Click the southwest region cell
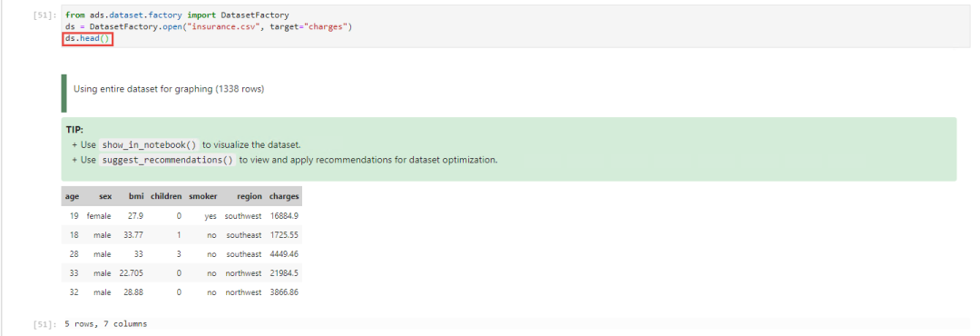The image size is (980, 336). point(243,216)
